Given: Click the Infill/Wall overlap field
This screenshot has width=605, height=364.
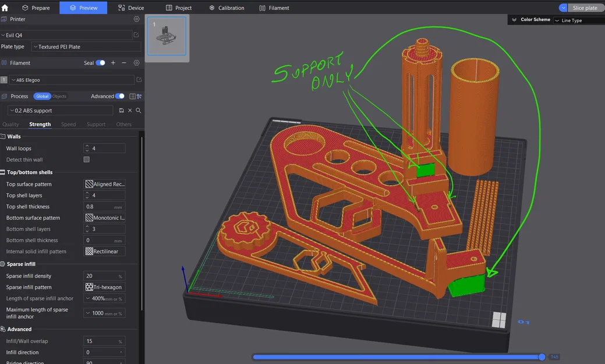Looking at the screenshot, I should click(105, 341).
